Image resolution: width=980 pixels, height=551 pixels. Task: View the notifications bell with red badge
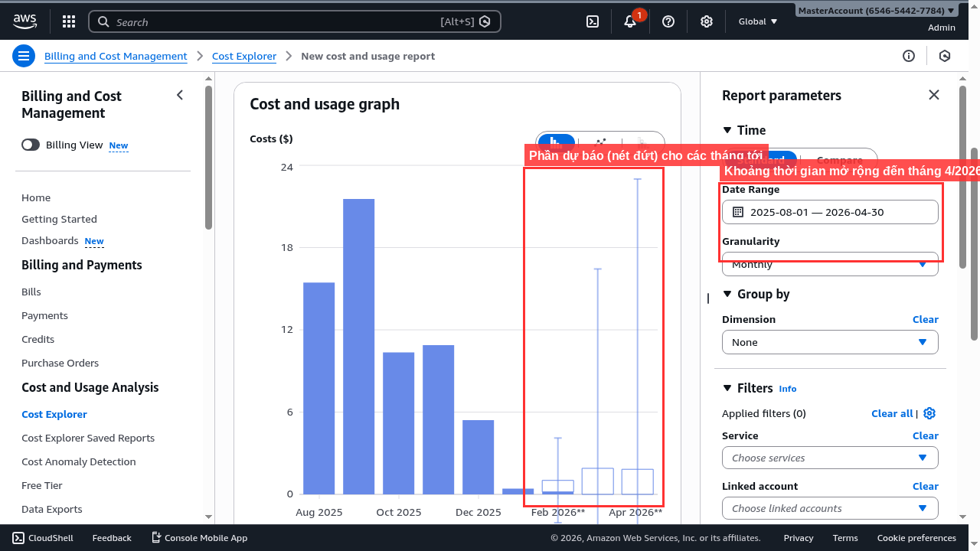click(628, 21)
